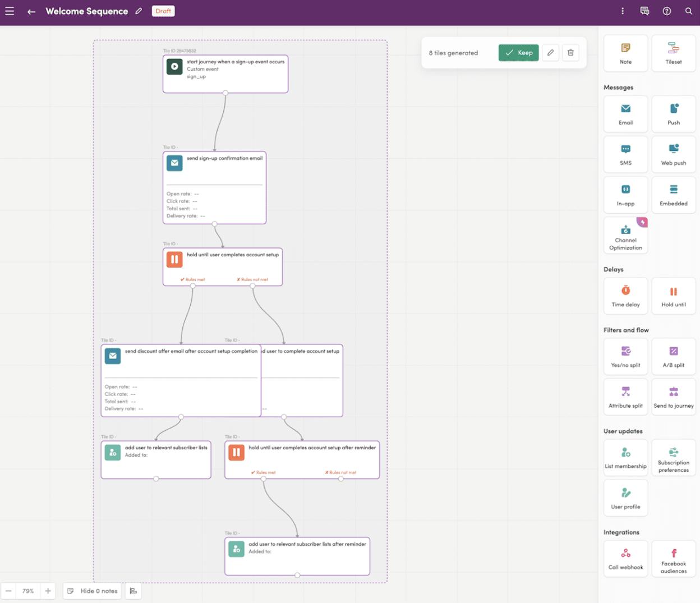
Task: Zoom in with the plus button
Action: point(48,591)
